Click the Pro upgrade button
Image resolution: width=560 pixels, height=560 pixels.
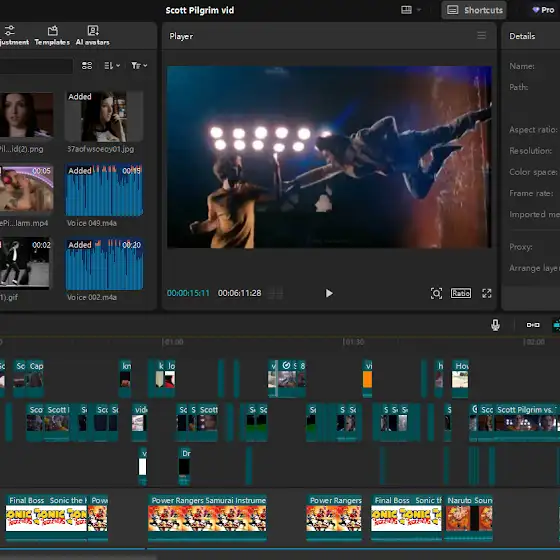pos(543,10)
